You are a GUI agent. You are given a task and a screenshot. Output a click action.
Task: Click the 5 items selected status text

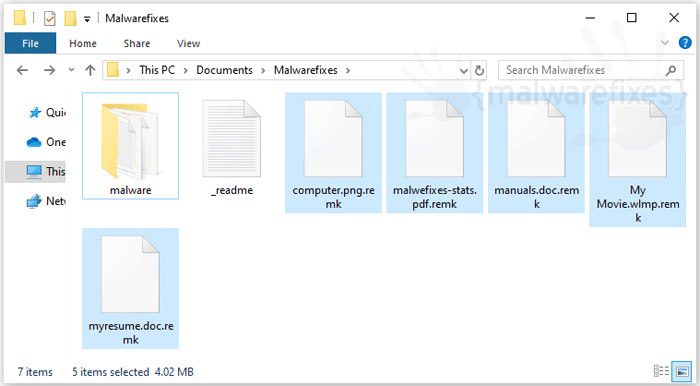pyautogui.click(x=111, y=372)
